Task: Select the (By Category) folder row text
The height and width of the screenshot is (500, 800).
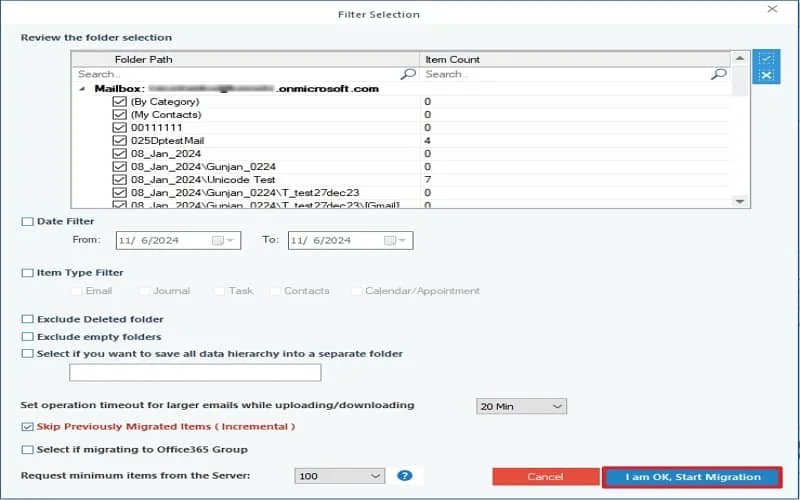Action: 165,102
